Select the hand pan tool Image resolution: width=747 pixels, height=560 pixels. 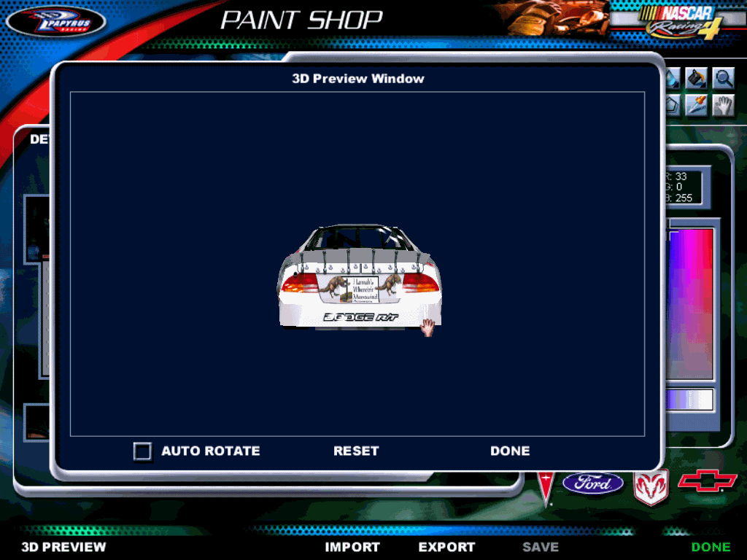[x=722, y=106]
